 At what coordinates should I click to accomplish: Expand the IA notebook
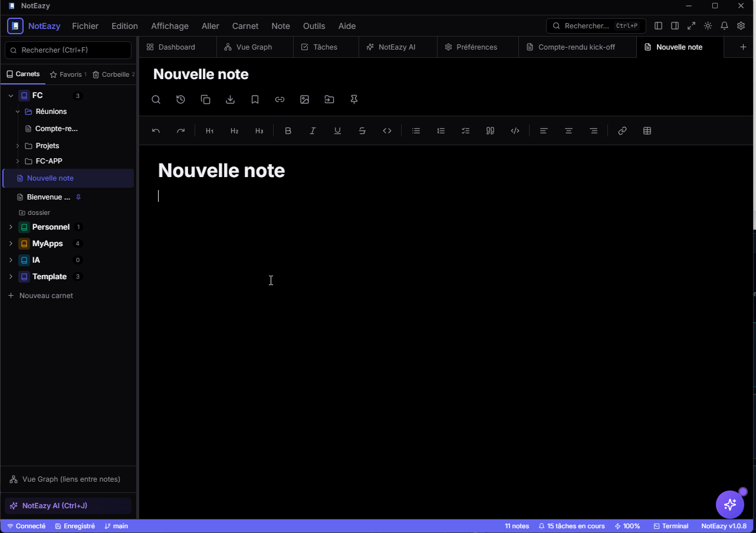pyautogui.click(x=11, y=260)
